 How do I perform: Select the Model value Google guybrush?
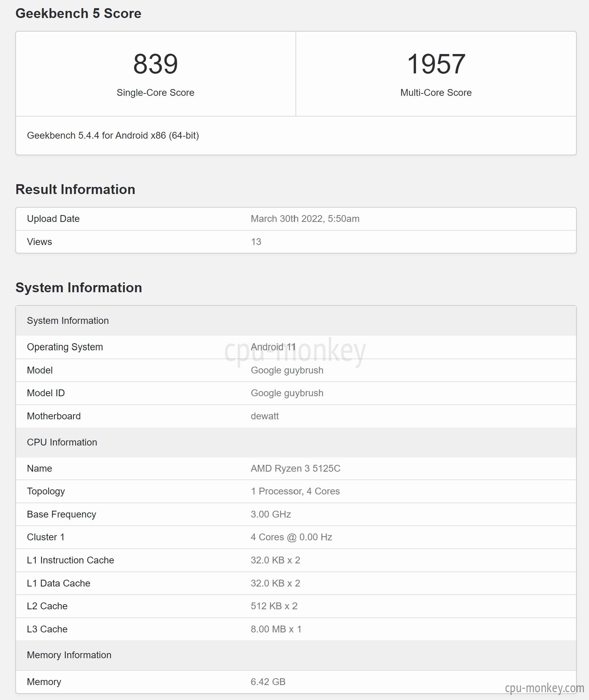(x=287, y=370)
